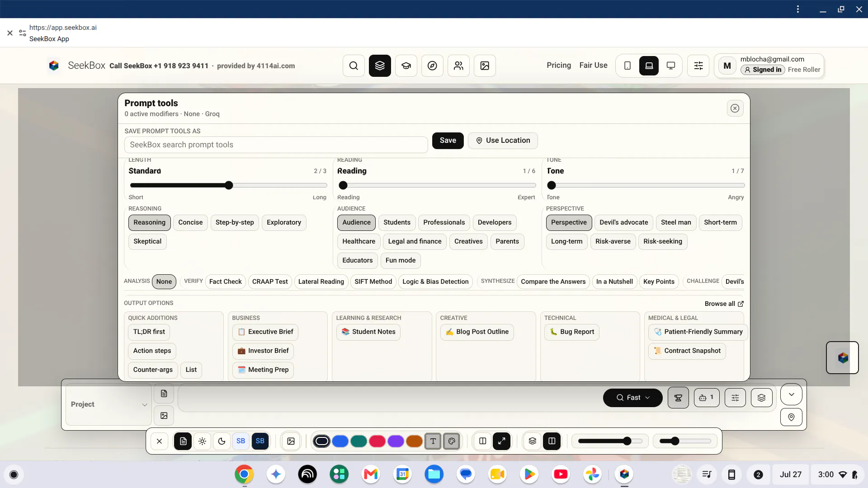Open the palette icon in bottom toolbar

(x=452, y=441)
